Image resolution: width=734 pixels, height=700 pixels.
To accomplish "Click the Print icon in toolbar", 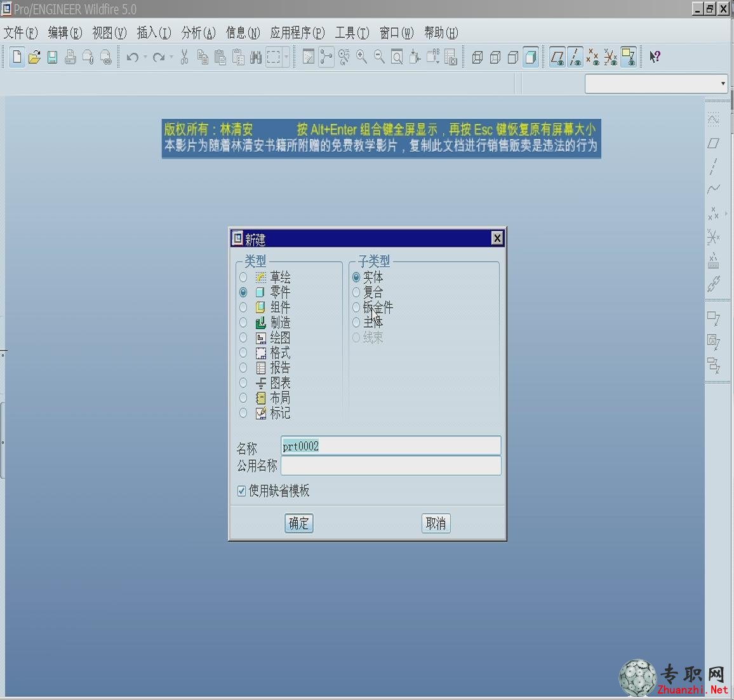I will pos(70,57).
